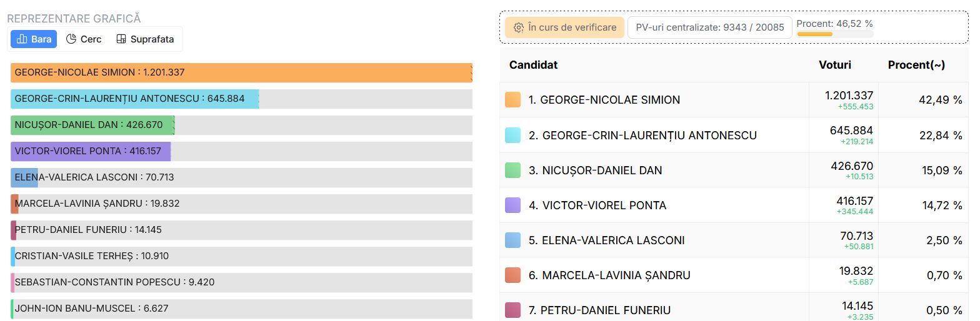The width and height of the screenshot is (980, 321).
Task: Click the purple swatch next to Victor-Viorel Ponta
Action: (512, 205)
